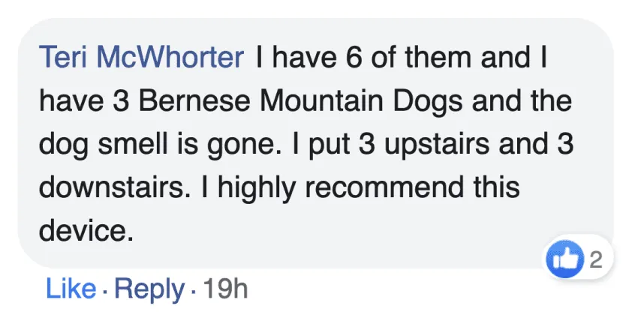Open the 19h comment timestamp
The height and width of the screenshot is (315, 644).
(x=224, y=289)
